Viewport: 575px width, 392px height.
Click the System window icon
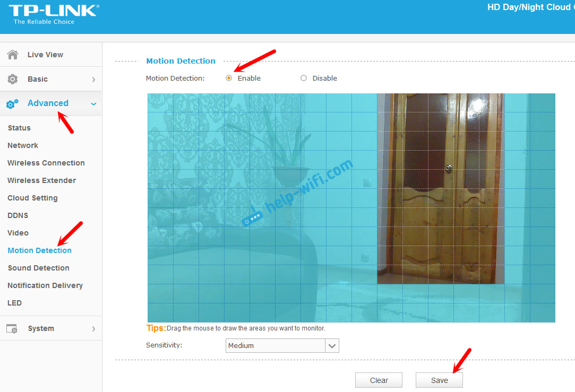click(12, 329)
